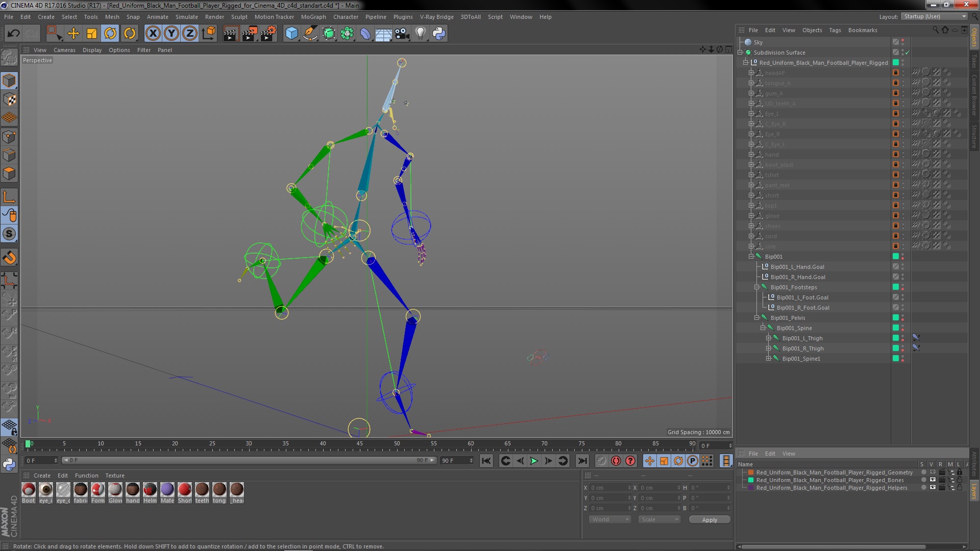Open the Layers side tab
980x551 pixels.
click(974, 491)
